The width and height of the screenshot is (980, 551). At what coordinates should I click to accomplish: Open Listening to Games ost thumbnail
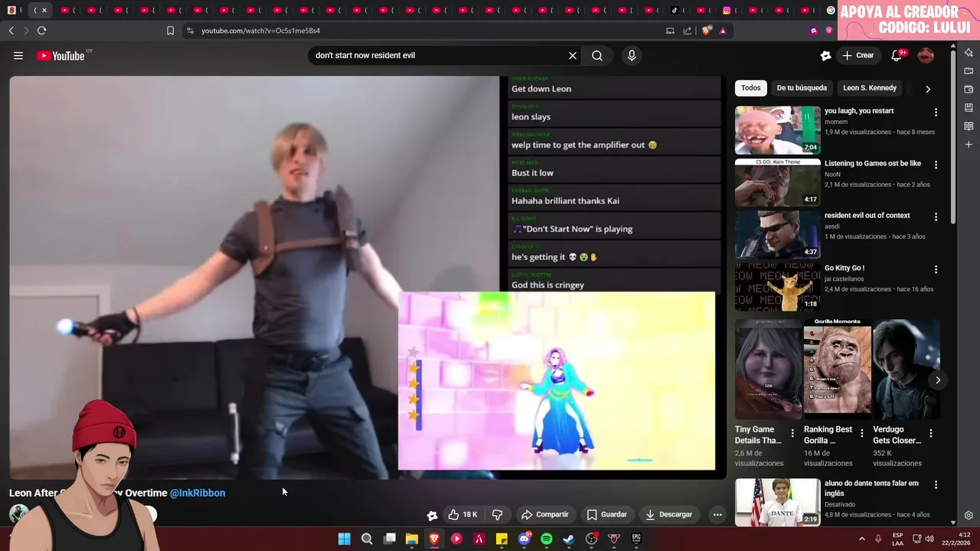(x=777, y=183)
